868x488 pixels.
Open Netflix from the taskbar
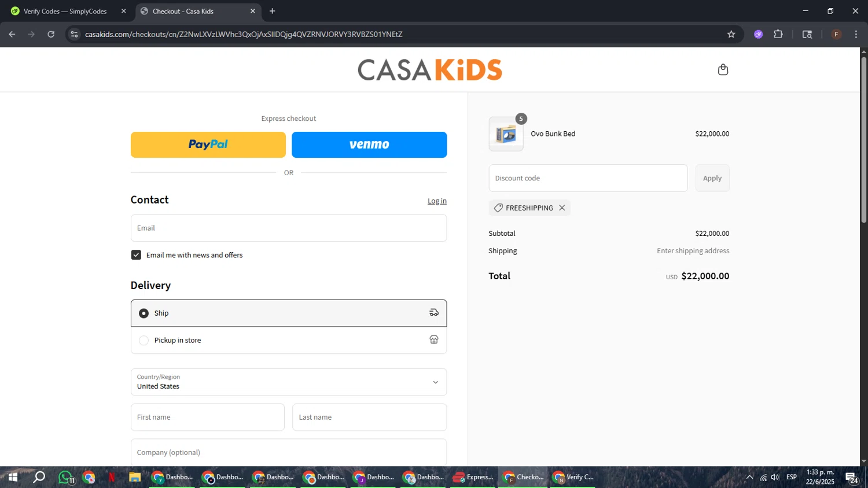click(x=111, y=478)
